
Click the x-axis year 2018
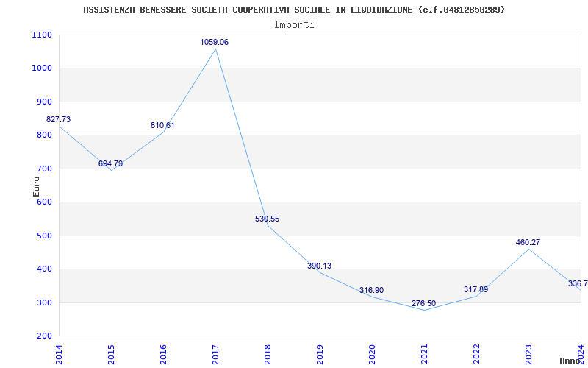click(x=268, y=355)
